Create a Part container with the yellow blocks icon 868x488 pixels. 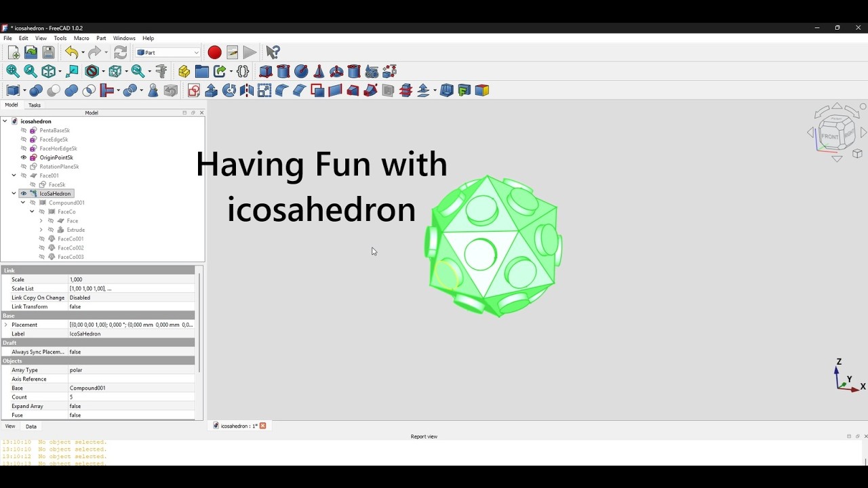point(184,71)
